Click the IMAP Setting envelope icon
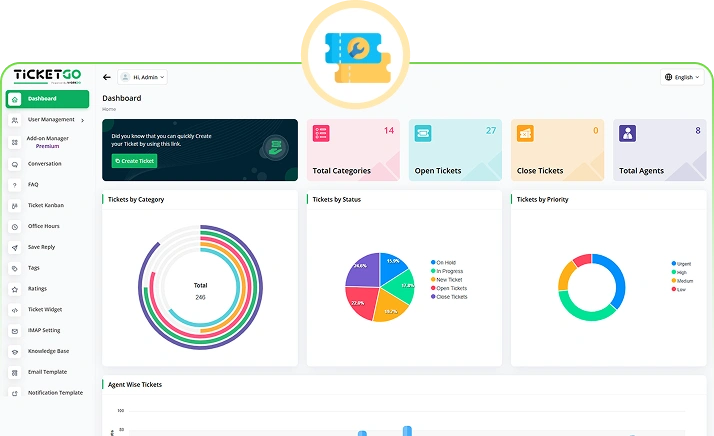Image resolution: width=714 pixels, height=436 pixels. tap(15, 331)
